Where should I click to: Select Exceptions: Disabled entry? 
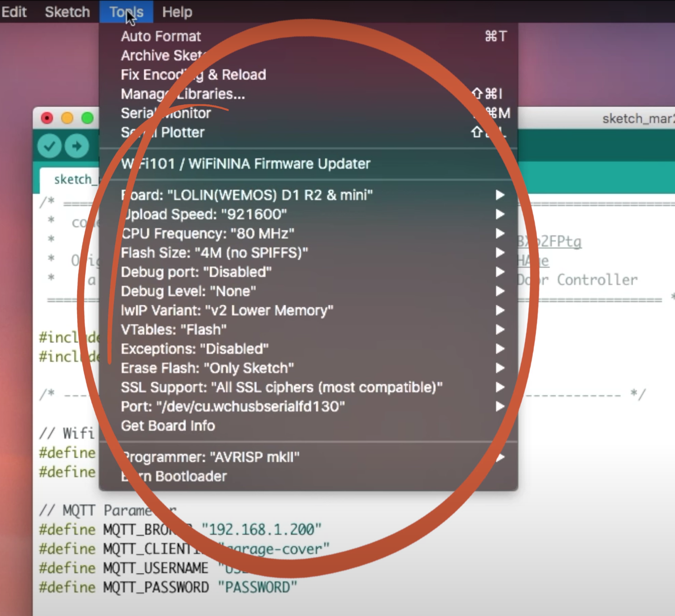[308, 349]
